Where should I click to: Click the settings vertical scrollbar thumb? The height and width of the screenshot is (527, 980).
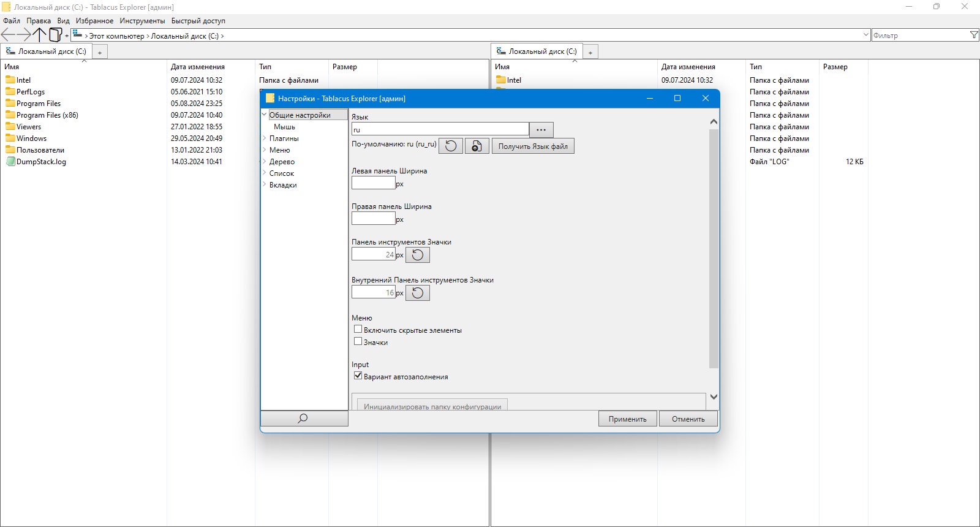click(x=714, y=248)
